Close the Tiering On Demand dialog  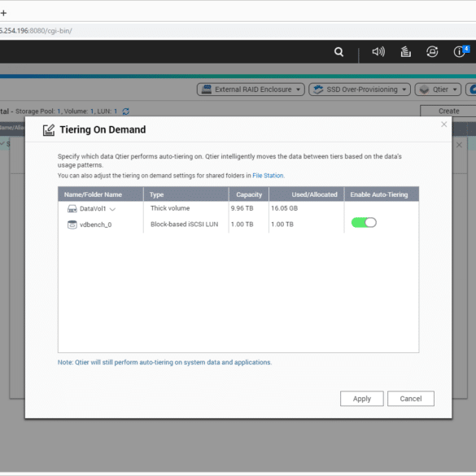tap(443, 124)
